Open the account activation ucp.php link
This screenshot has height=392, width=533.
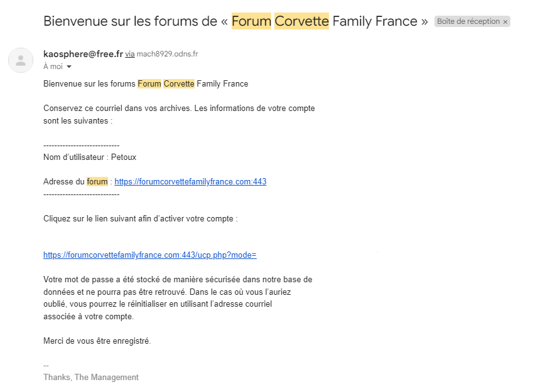150,255
